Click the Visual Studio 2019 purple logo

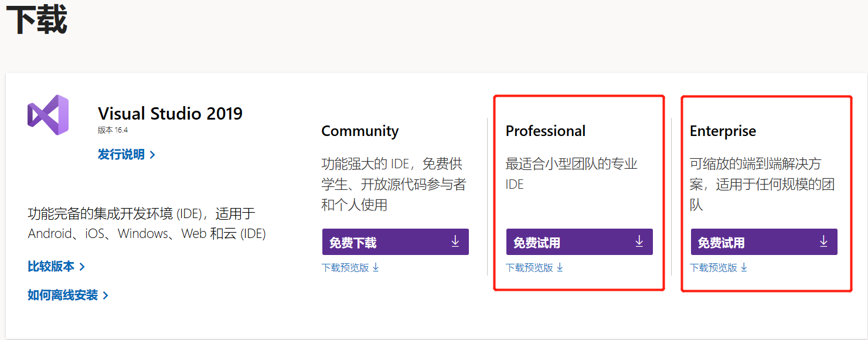48,115
